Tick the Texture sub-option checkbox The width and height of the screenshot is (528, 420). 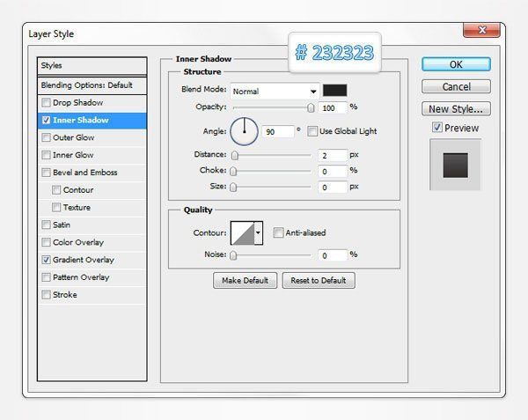tap(56, 207)
